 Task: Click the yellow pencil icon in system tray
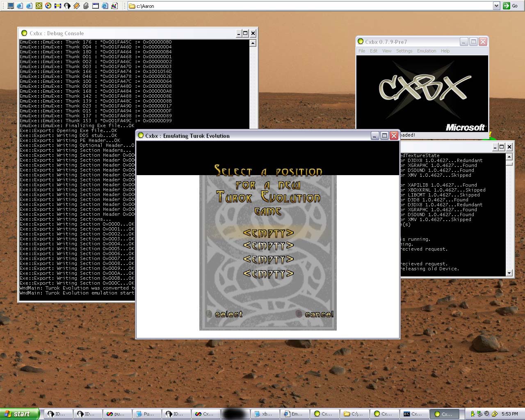tap(495, 414)
